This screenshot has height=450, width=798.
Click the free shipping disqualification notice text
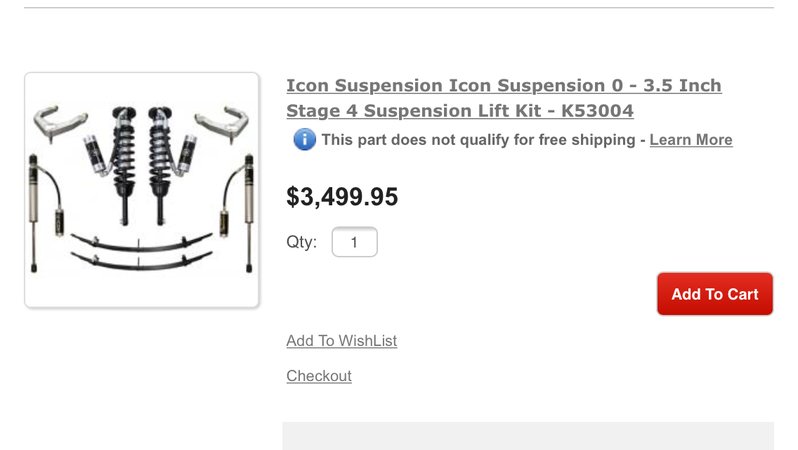[478, 139]
